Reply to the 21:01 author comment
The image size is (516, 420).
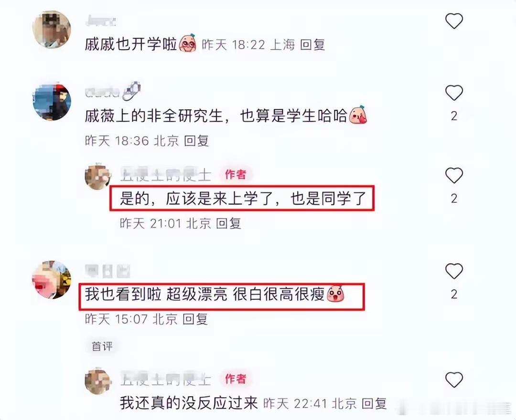point(228,223)
